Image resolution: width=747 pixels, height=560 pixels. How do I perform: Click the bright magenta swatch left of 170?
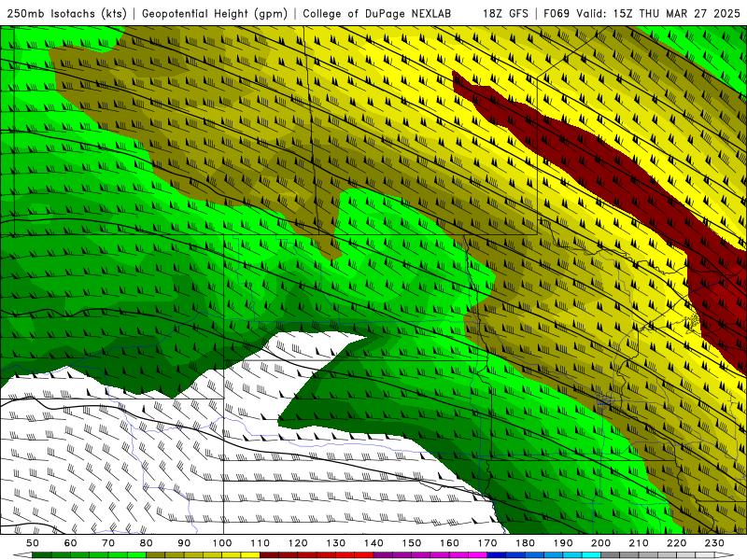pos(478,555)
